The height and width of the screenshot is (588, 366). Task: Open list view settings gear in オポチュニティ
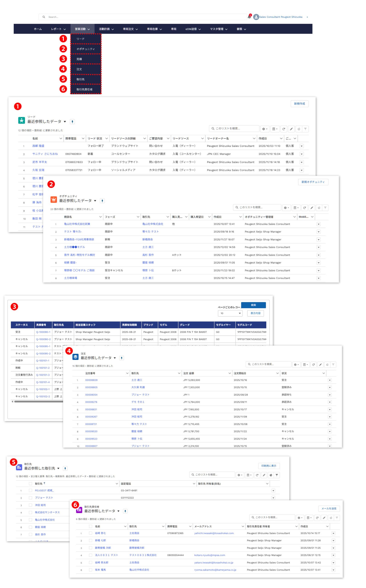coord(286,208)
